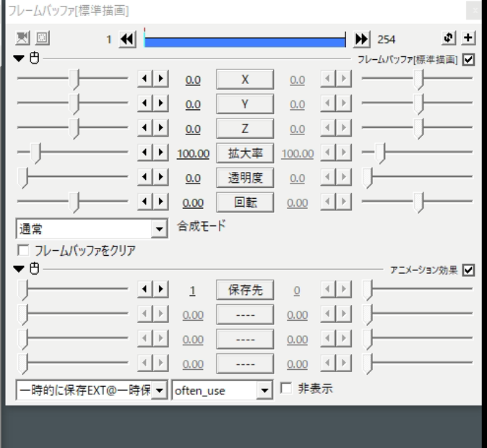Increase X value with right arrow
487x448 pixels.
click(x=160, y=78)
